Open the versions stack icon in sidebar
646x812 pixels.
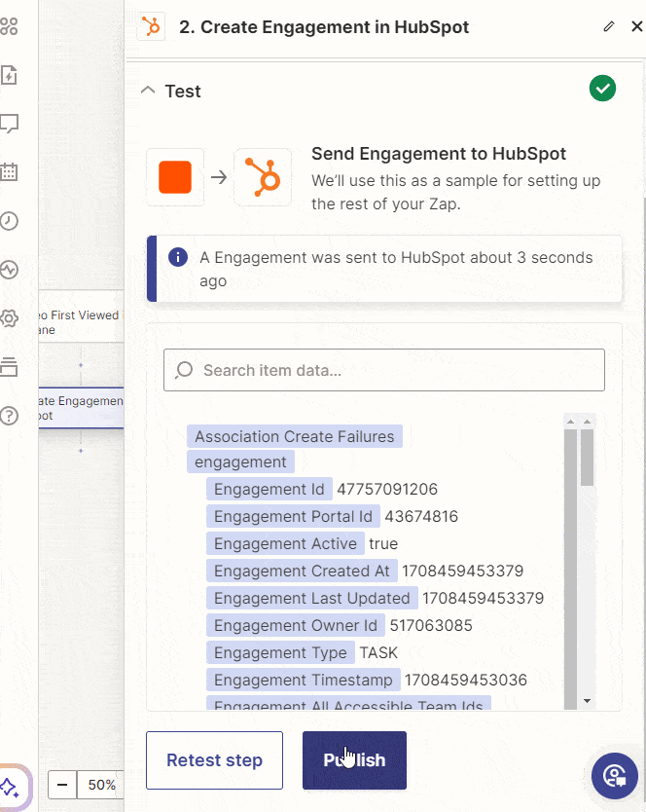coord(9,367)
